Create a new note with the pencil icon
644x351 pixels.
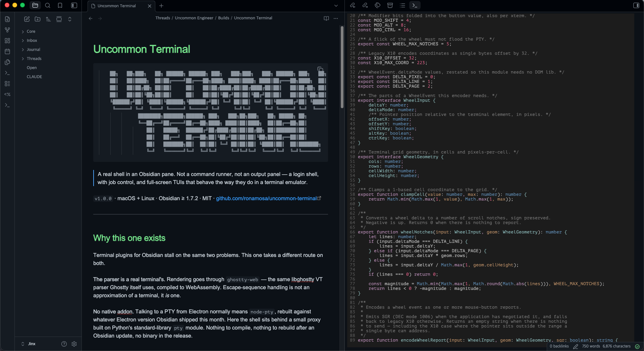pyautogui.click(x=27, y=19)
